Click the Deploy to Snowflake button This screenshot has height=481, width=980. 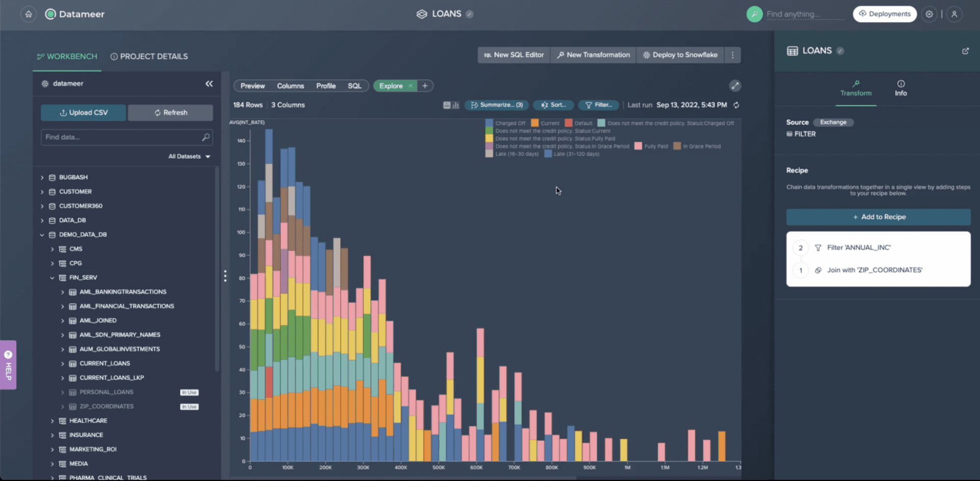680,55
